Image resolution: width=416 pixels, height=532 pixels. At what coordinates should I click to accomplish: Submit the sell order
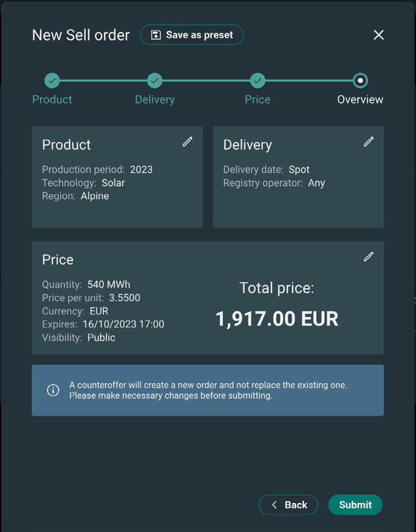(355, 505)
